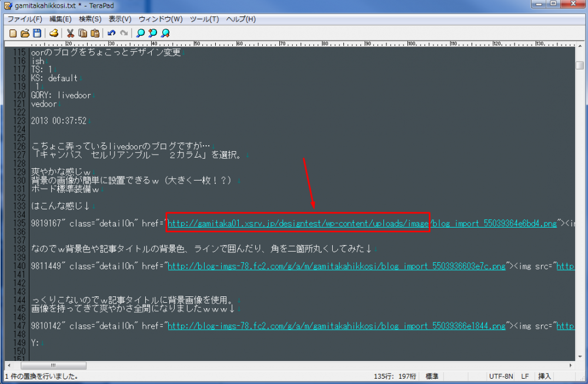588x384 pixels.
Task: Click the Find previous magnifier icon
Action: [153, 34]
